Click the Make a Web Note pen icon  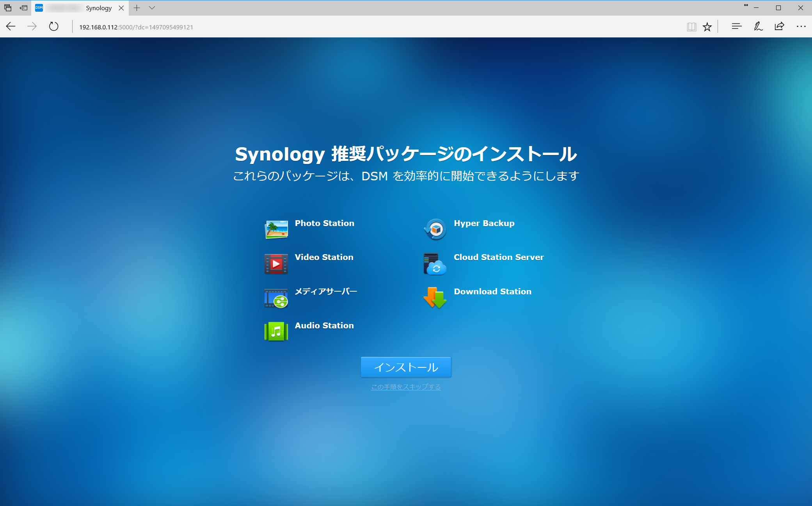758,27
